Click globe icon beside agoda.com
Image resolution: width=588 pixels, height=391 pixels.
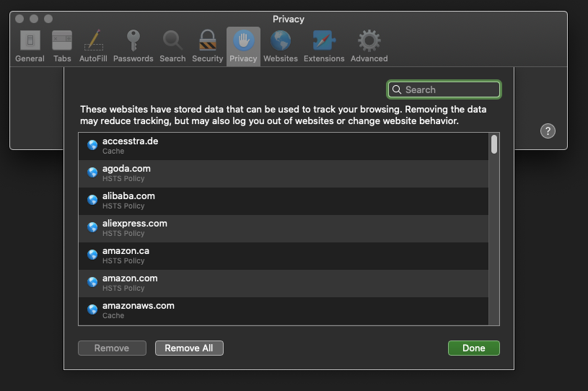point(92,172)
